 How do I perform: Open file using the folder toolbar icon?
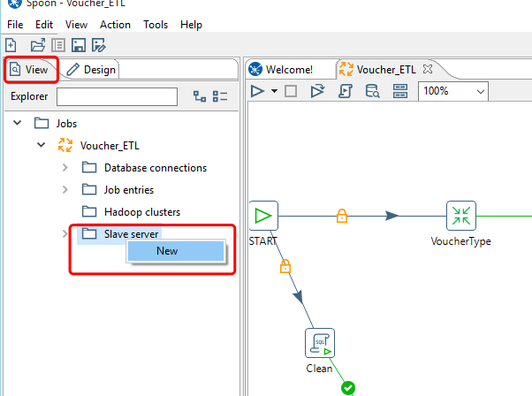coord(38,45)
